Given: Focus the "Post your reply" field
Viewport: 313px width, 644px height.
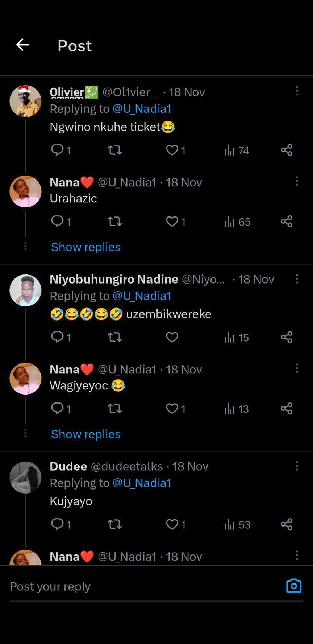Looking at the screenshot, I should point(145,587).
